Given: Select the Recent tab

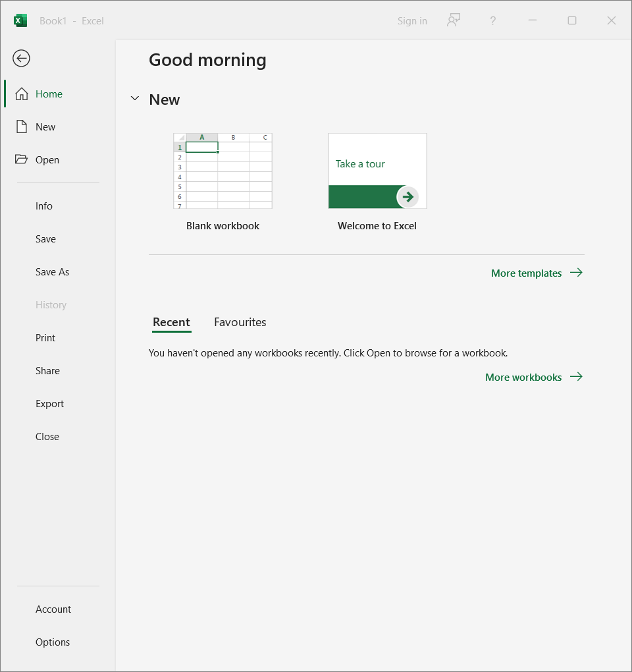Looking at the screenshot, I should [171, 322].
